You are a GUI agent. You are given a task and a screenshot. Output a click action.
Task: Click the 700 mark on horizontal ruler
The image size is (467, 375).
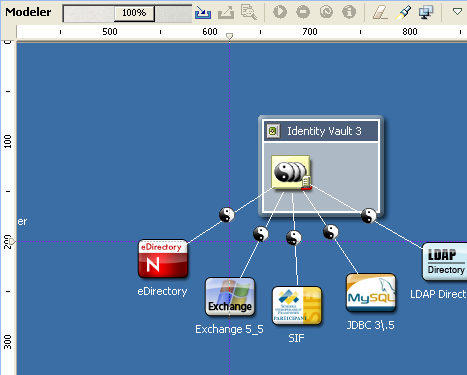click(x=310, y=32)
